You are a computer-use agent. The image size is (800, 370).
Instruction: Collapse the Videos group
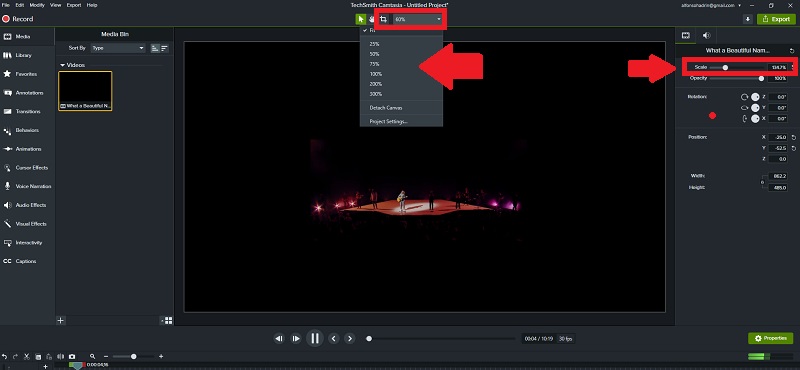pos(63,65)
